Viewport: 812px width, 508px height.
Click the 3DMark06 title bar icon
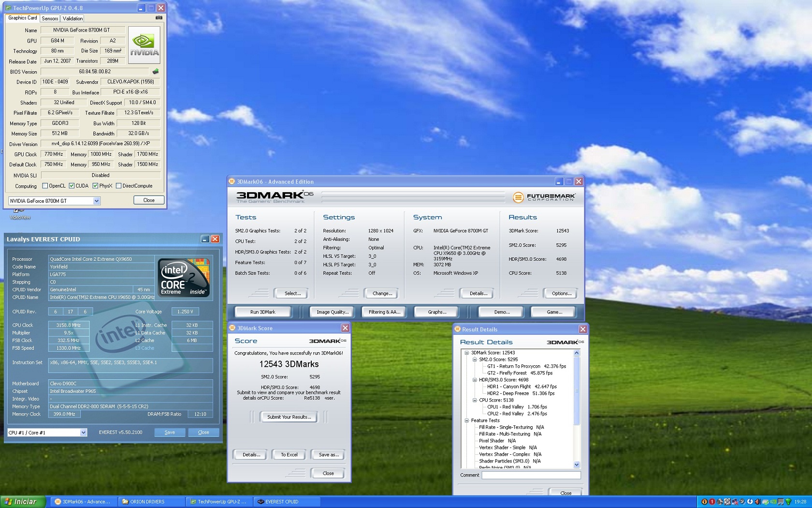click(x=232, y=181)
